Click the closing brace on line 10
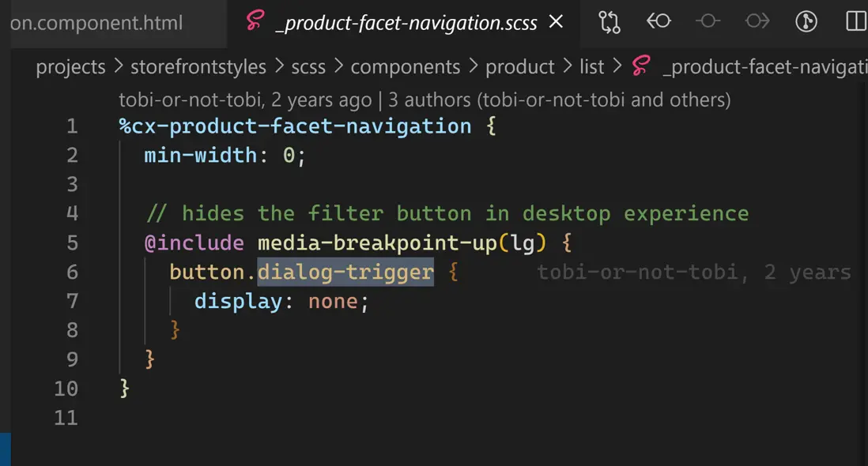 pyautogui.click(x=125, y=389)
